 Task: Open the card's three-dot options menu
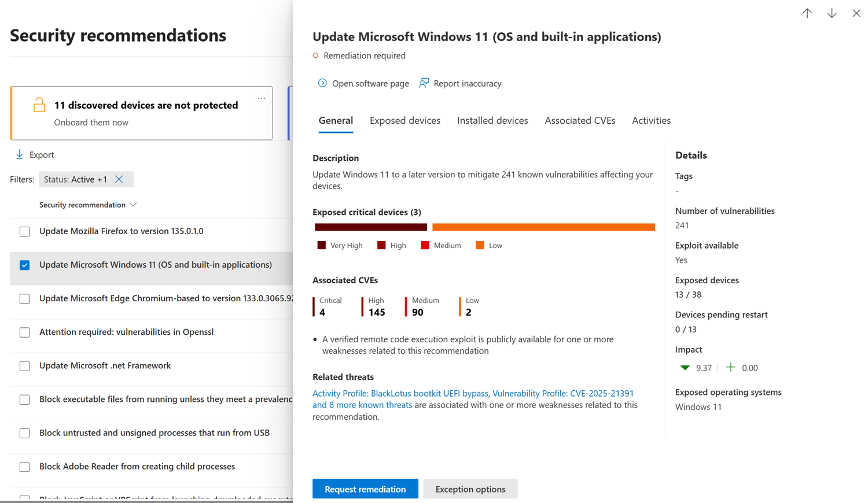(x=262, y=98)
